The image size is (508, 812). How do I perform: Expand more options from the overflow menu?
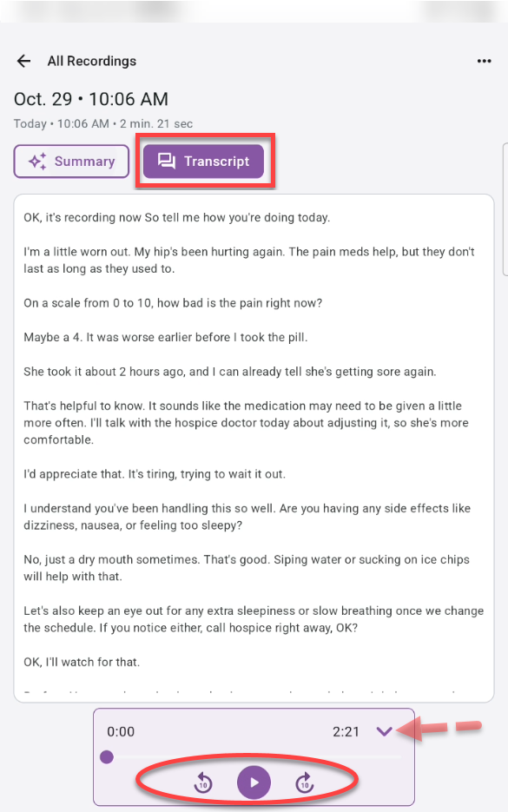484,61
